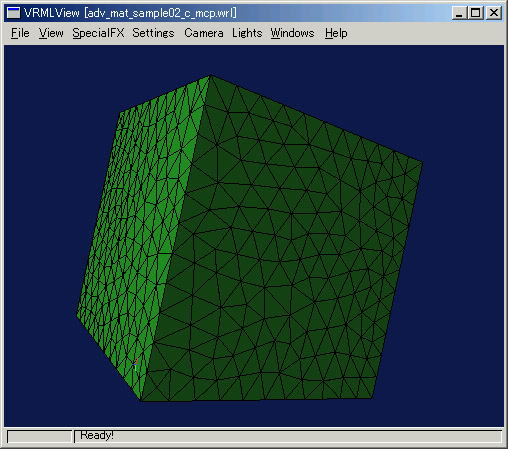This screenshot has height=449, width=508.
Task: Close the VRMLView window
Action: pyautogui.click(x=494, y=13)
